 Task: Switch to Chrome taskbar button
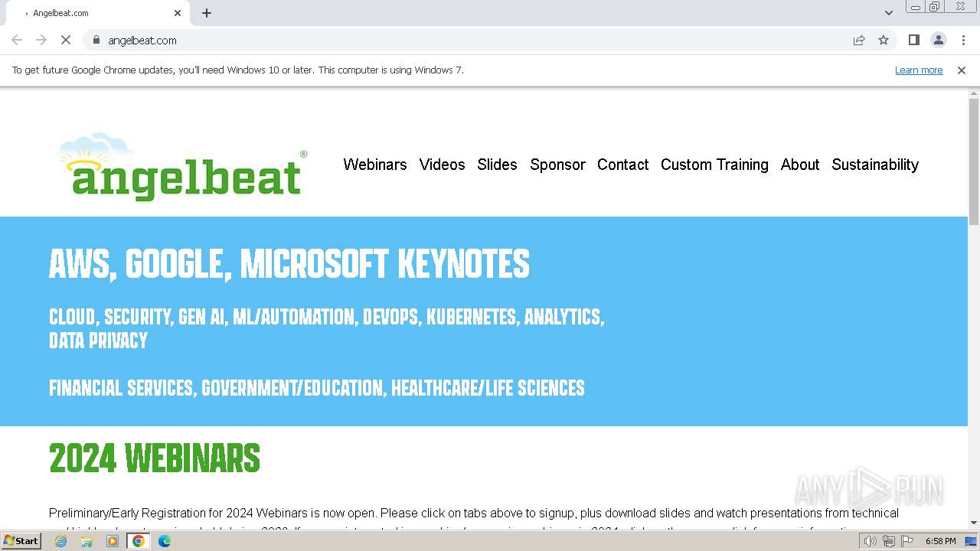139,541
